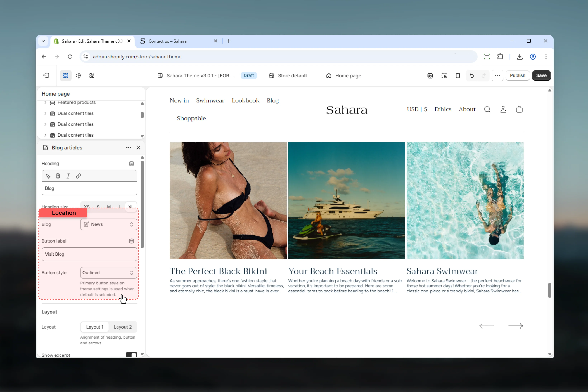The width and height of the screenshot is (588, 392).
Task: Open the New in menu item
Action: pyautogui.click(x=179, y=100)
